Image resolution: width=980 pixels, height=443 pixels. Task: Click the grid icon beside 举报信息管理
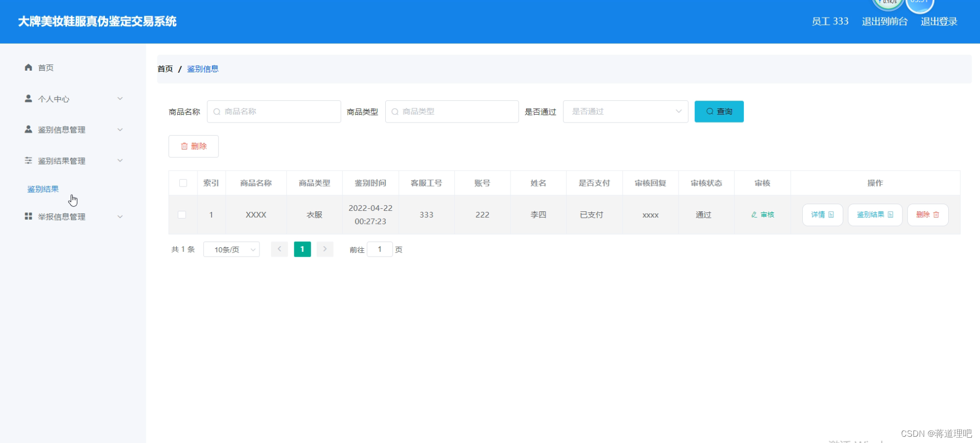pyautogui.click(x=29, y=217)
